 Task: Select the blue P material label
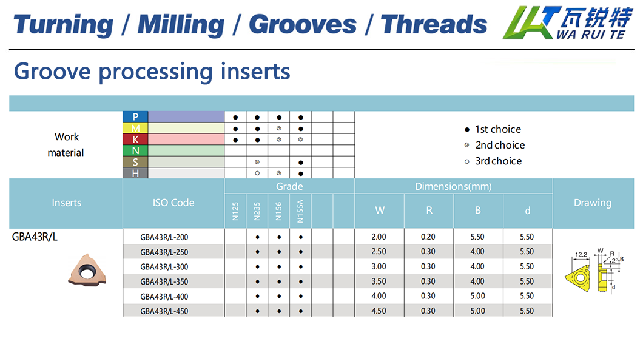135,116
